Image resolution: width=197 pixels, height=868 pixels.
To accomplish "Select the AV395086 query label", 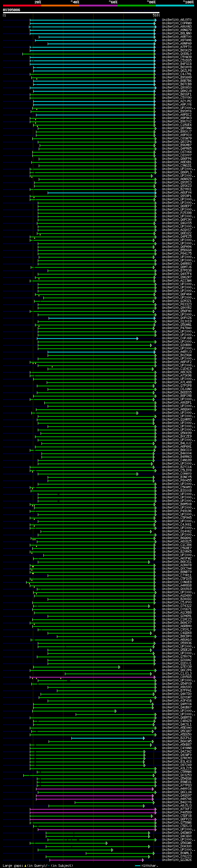I will (11, 10).
